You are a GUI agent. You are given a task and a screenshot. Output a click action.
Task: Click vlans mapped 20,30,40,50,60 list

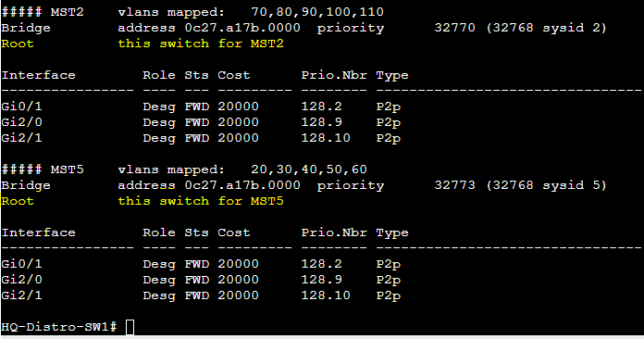[309, 169]
